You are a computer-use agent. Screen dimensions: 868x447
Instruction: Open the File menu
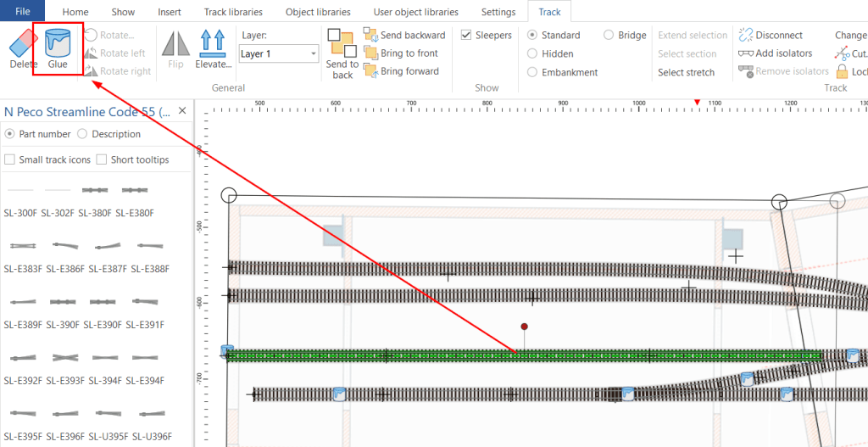(23, 12)
